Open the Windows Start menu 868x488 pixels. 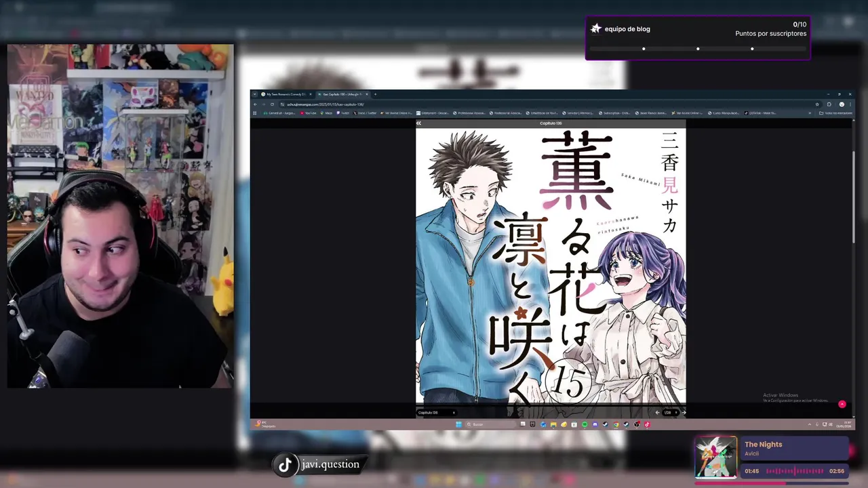(x=459, y=424)
